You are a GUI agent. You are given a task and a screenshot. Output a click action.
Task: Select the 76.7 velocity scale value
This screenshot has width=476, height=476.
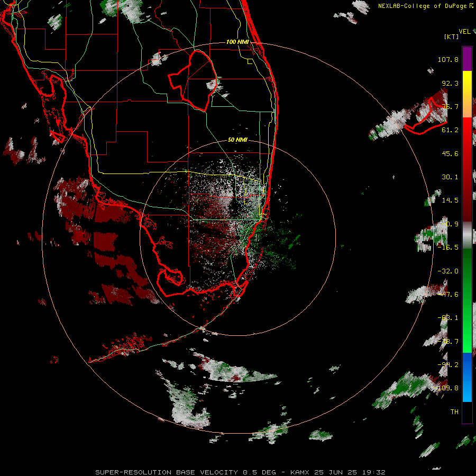tap(450, 106)
